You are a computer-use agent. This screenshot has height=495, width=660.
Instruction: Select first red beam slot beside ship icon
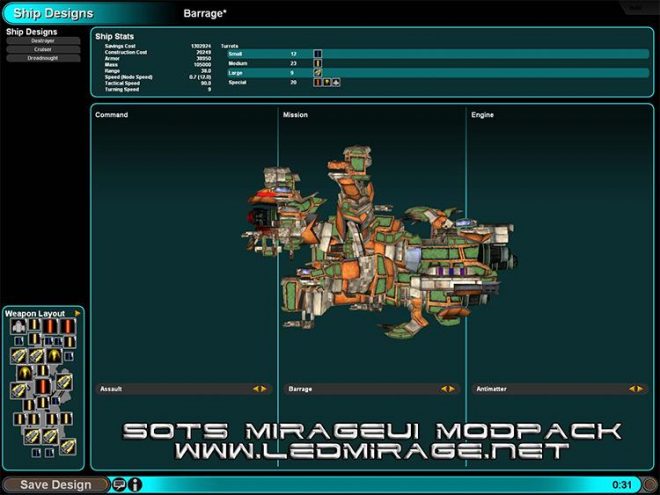point(50,326)
